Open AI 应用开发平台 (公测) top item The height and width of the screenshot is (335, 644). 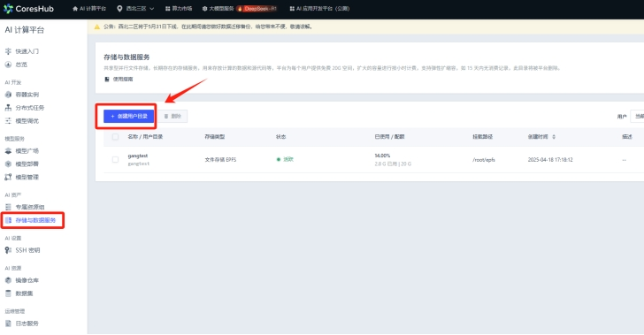pyautogui.click(x=319, y=9)
